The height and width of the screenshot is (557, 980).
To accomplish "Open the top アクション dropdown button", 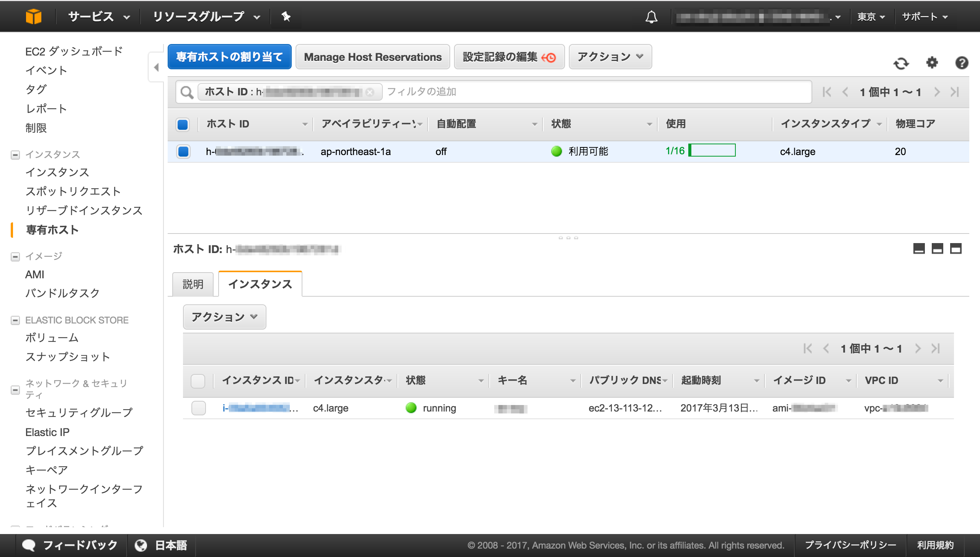I will tap(610, 57).
